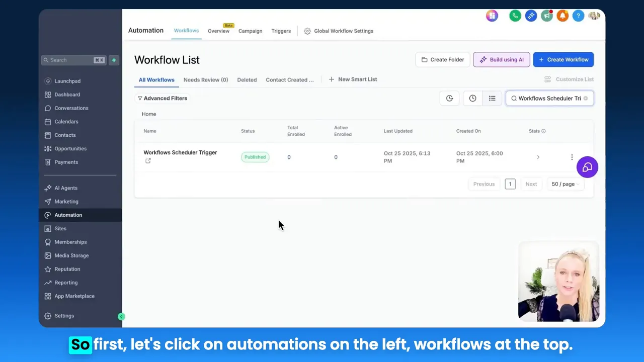
Task: Click the Home breadcrumb
Action: pos(149,114)
